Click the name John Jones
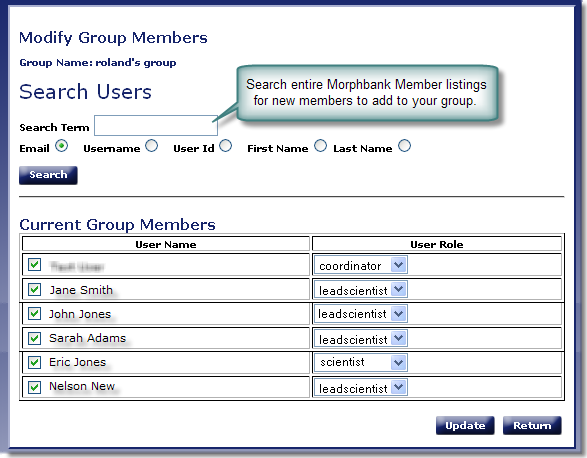The image size is (587, 458). point(80,314)
